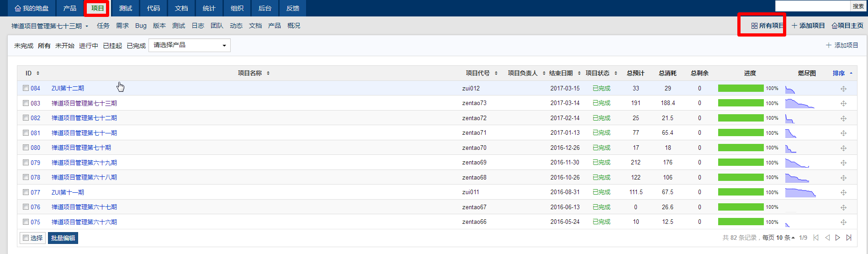This screenshot has height=254, width=868.
Task: Switch to the 测试 top navigation tab
Action: 126,8
